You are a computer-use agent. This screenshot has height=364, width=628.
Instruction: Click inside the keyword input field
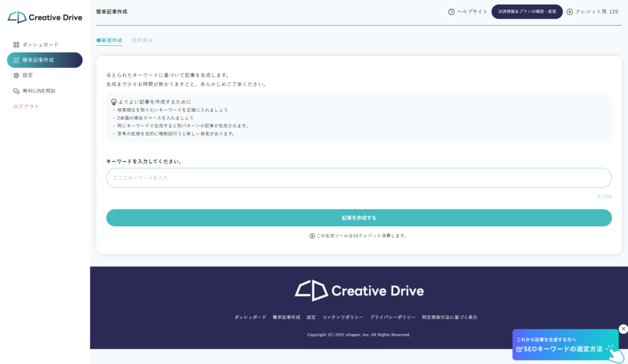[x=359, y=178]
